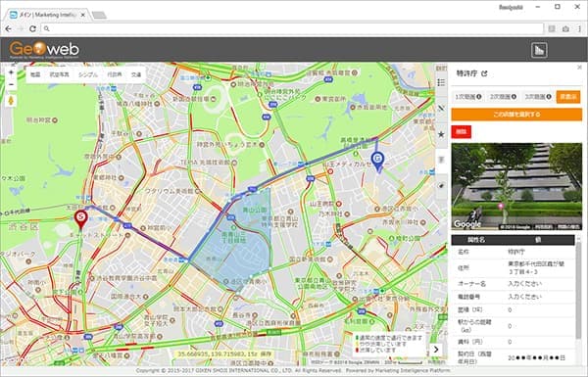Go back with browser back arrow

(8, 28)
